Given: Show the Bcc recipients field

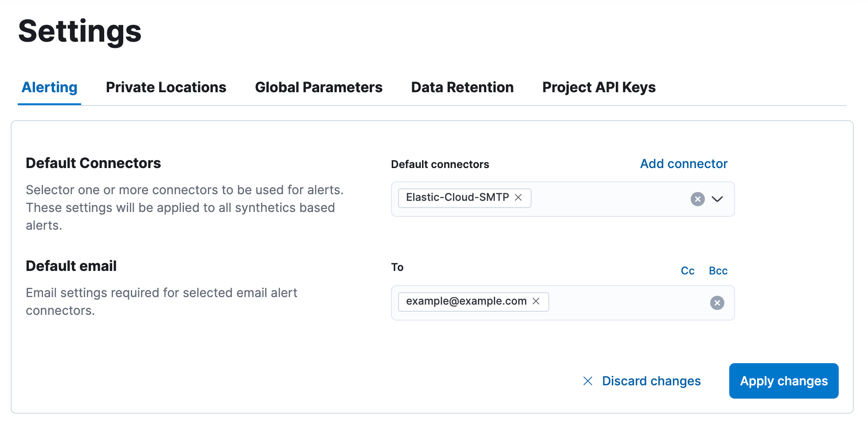Looking at the screenshot, I should 718,270.
